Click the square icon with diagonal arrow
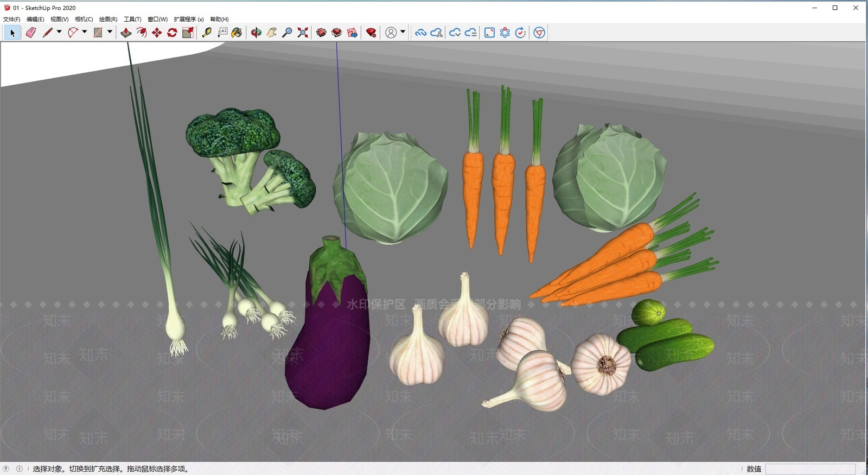868x475 pixels. [x=489, y=33]
